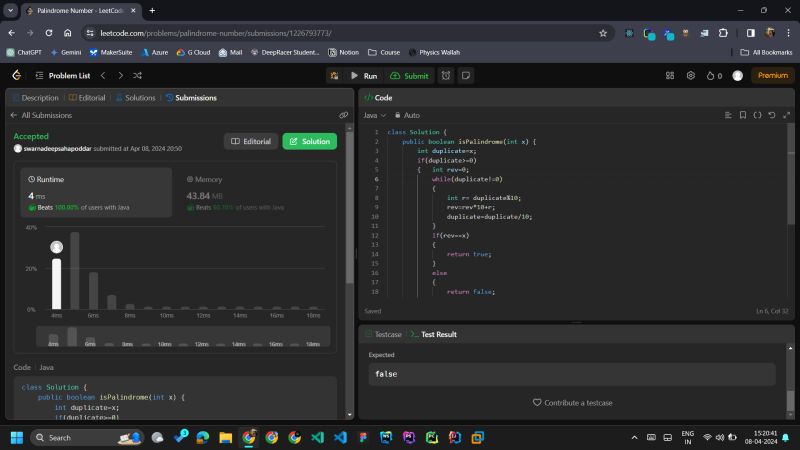
Task: Copy the submission link icon
Action: tap(343, 115)
